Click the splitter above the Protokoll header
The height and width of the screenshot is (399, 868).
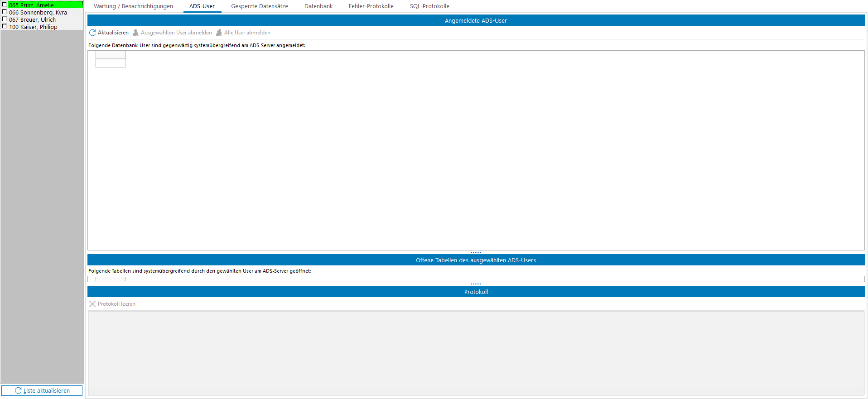476,284
